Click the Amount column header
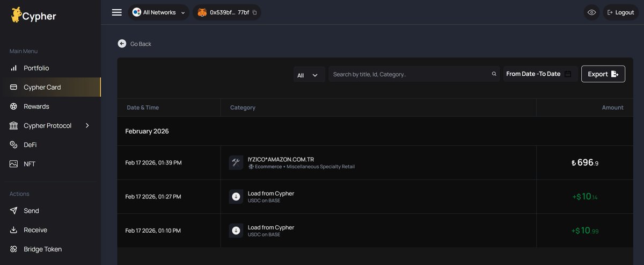The height and width of the screenshot is (265, 644). tap(612, 108)
